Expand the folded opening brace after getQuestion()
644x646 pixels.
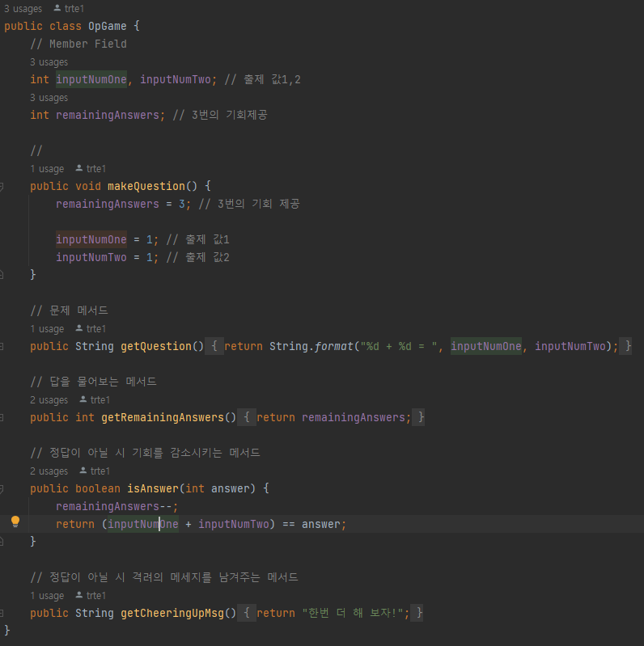[214, 346]
